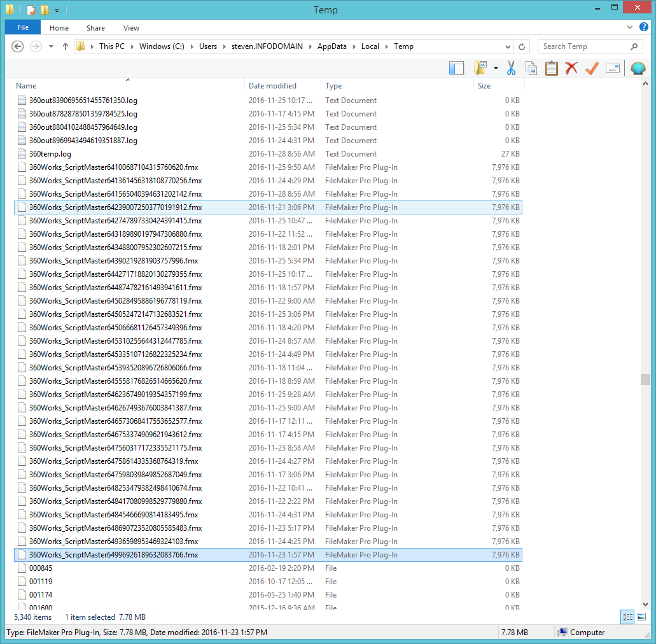Image resolution: width=656 pixels, height=644 pixels.
Task: Click the Paste clipboard icon
Action: [x=552, y=68]
